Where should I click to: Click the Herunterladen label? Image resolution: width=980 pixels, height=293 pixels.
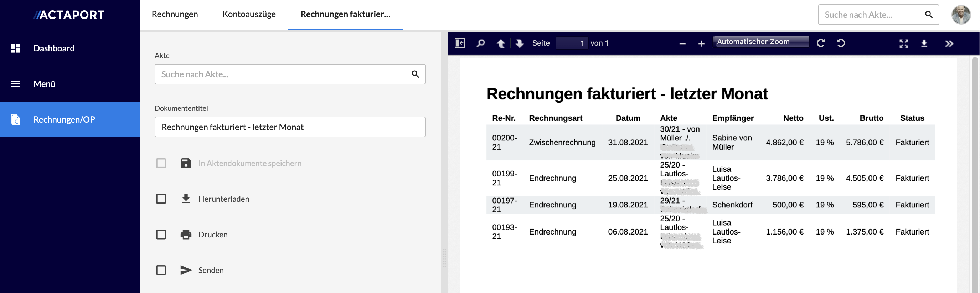click(224, 199)
